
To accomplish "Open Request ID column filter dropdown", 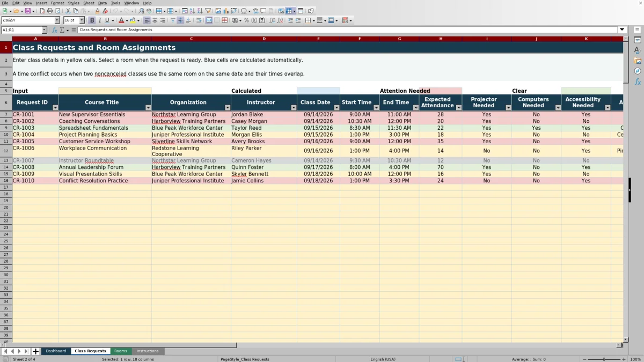I will pyautogui.click(x=55, y=108).
